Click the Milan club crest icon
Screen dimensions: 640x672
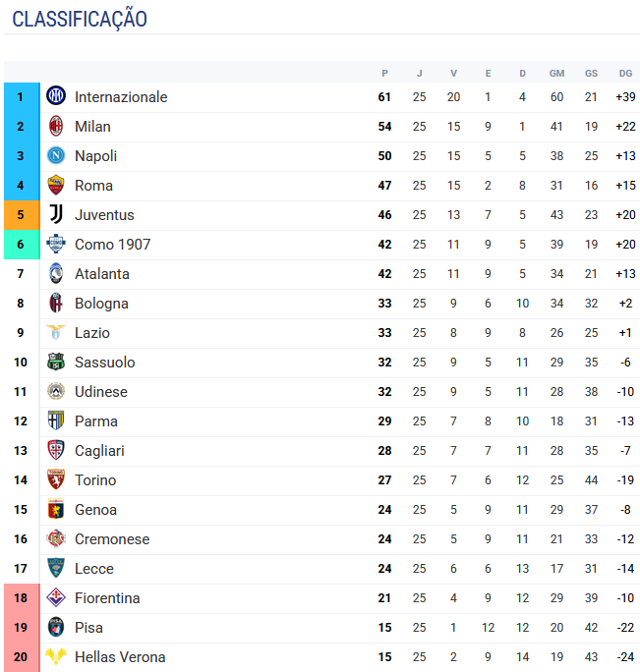point(56,126)
